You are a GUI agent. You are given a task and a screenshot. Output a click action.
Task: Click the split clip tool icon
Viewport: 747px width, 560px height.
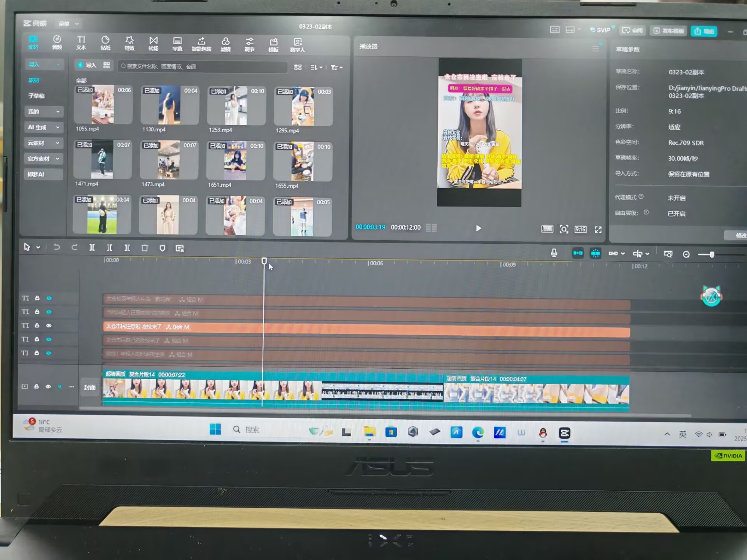point(92,248)
